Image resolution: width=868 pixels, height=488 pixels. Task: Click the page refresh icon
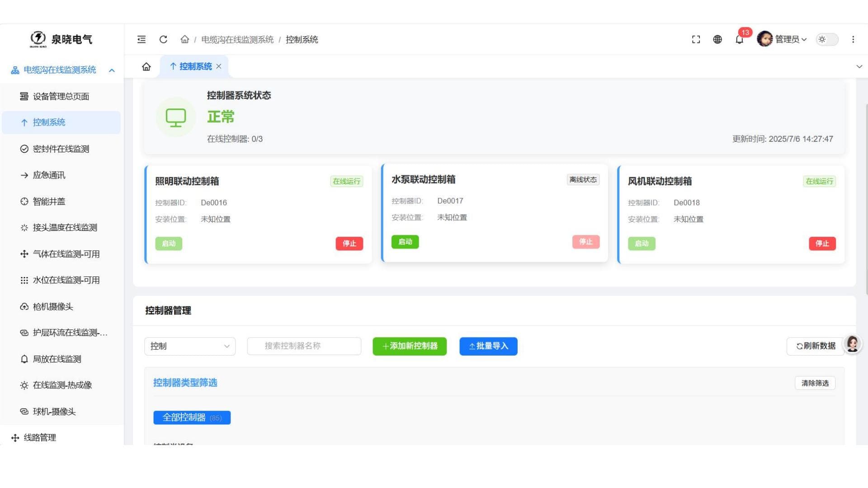click(x=163, y=39)
